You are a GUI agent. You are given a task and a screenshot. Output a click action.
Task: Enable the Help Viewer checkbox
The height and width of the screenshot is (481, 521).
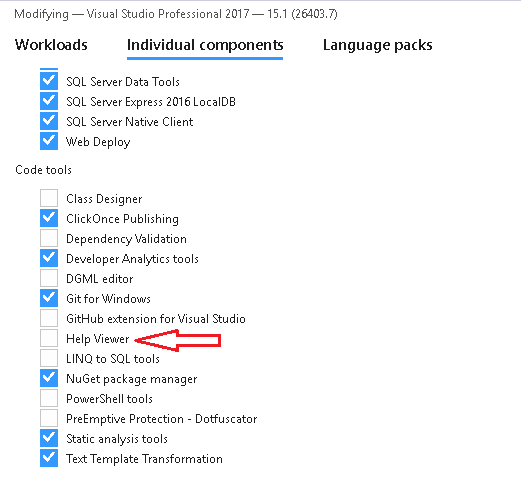pyautogui.click(x=49, y=338)
